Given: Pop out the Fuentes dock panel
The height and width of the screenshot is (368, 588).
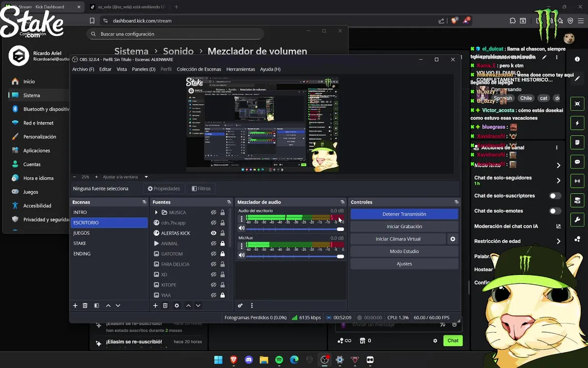Looking at the screenshot, I should 229,202.
